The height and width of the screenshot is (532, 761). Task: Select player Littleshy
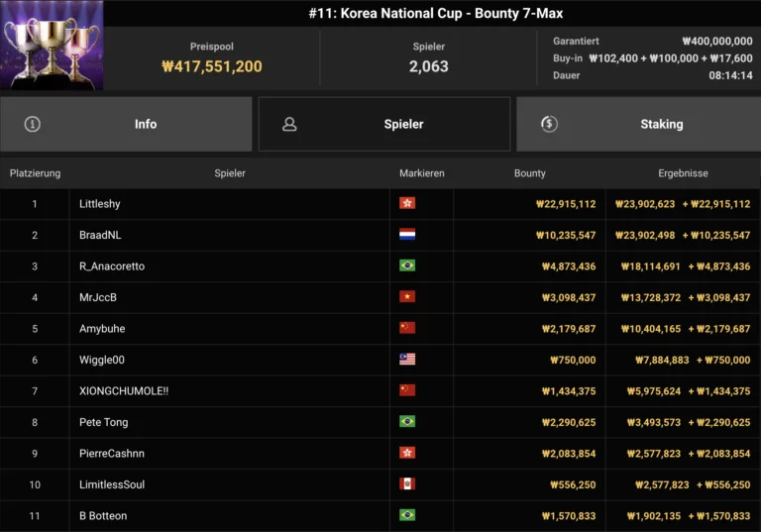(99, 204)
